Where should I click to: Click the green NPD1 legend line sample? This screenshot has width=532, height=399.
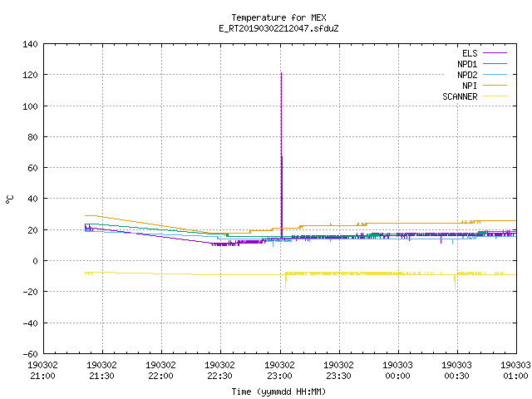(x=495, y=63)
